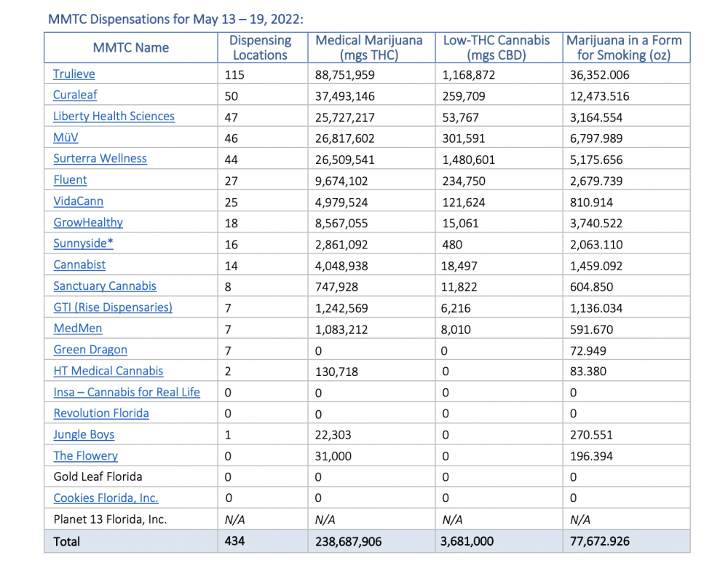
Task: Open the Curaleaf link
Action: [75, 95]
